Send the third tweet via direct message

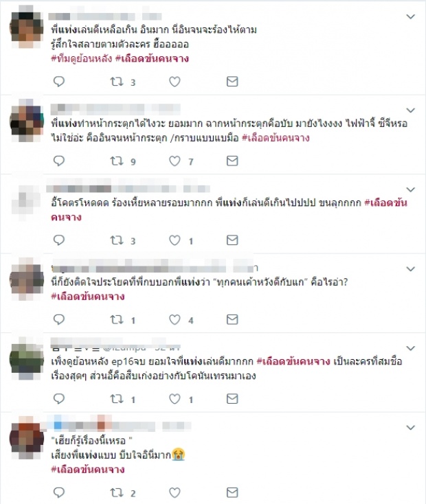tap(232, 240)
